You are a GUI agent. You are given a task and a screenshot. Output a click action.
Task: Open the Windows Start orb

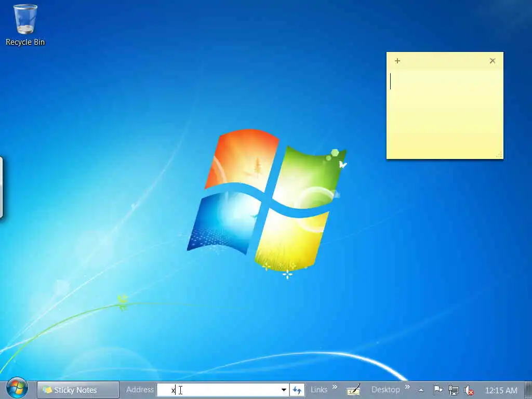[x=17, y=389]
